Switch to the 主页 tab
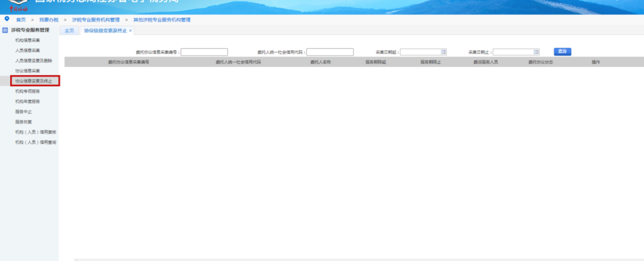The image size is (644, 261). coord(69,31)
